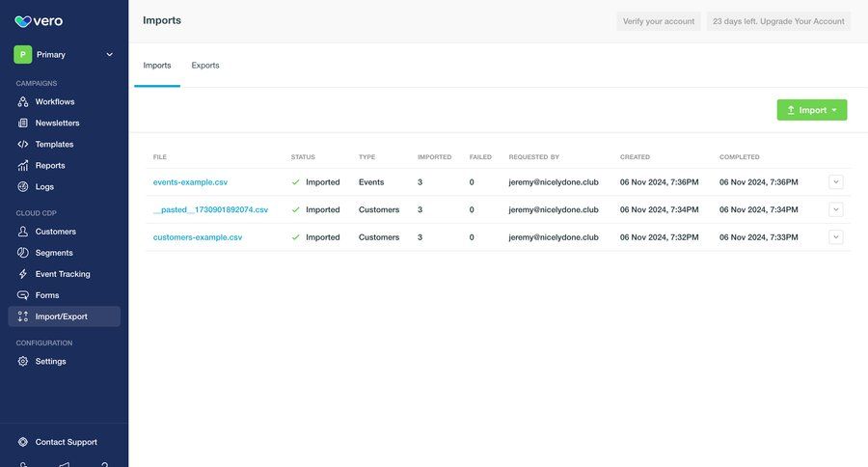
Task: Click the COMPLETED column header
Action: (x=740, y=157)
